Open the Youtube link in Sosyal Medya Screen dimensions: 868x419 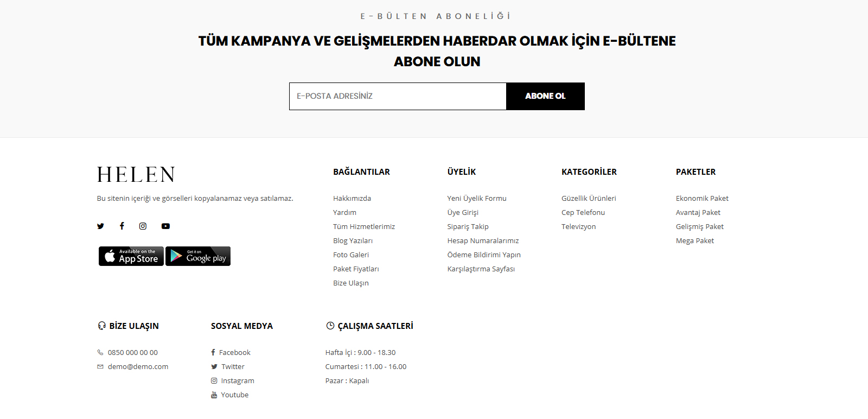click(x=234, y=395)
